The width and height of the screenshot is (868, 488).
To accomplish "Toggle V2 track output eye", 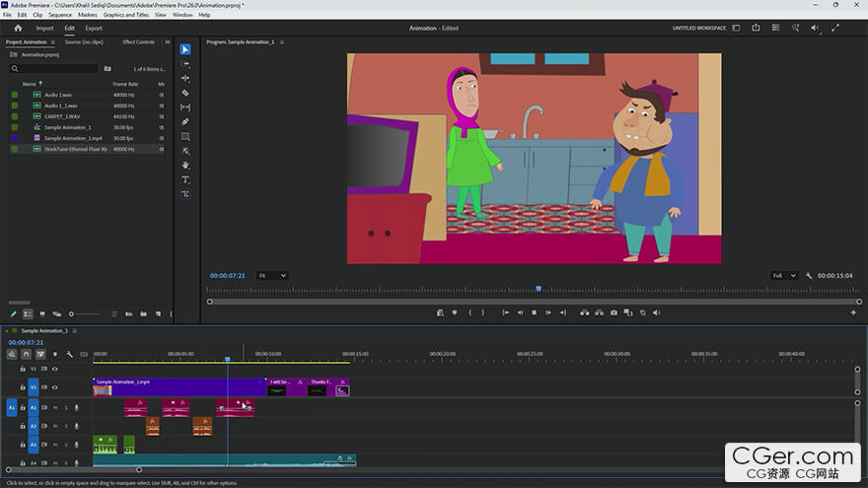I will 55,369.
